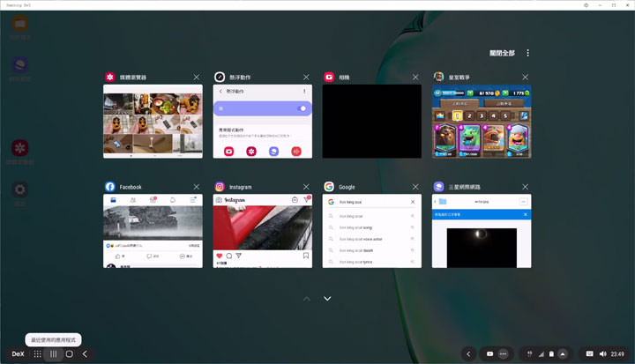
Task: Open the Samsung Internet preview thumbnail
Action: (482, 231)
